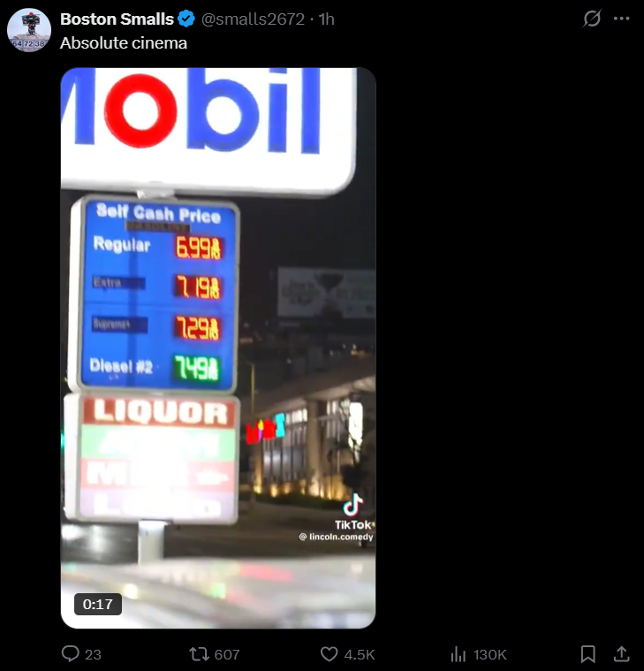Image resolution: width=644 pixels, height=671 pixels.
Task: Open Boston Smalls profile avatar
Action: coord(29,30)
